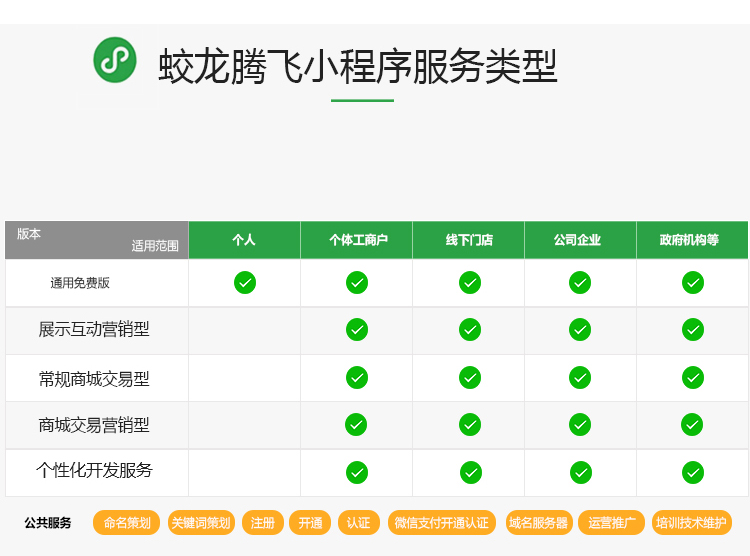Click the 运营推广 orange tag
Image resolution: width=750 pixels, height=556 pixels.
(612, 523)
